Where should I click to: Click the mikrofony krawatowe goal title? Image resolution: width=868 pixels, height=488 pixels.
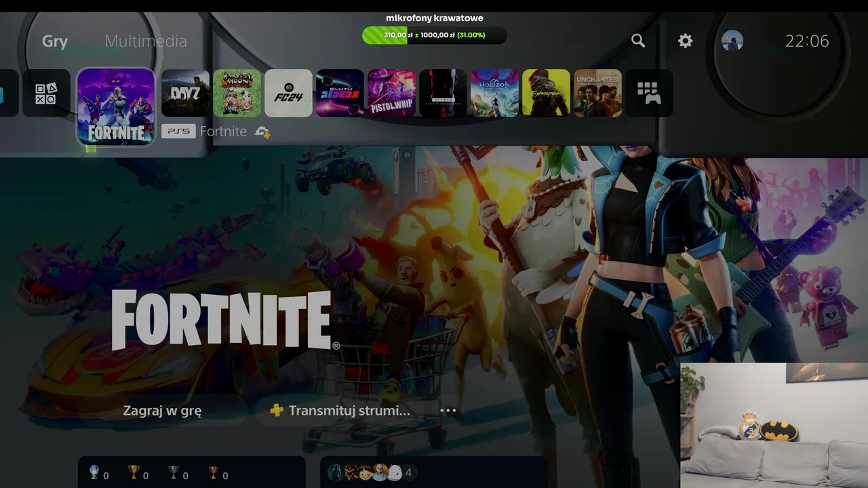click(435, 18)
